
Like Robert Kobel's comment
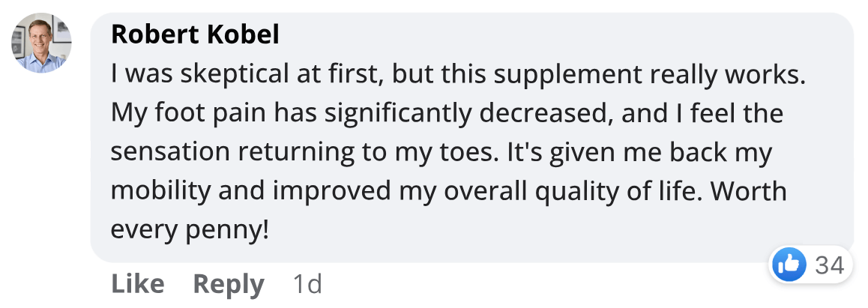137,284
